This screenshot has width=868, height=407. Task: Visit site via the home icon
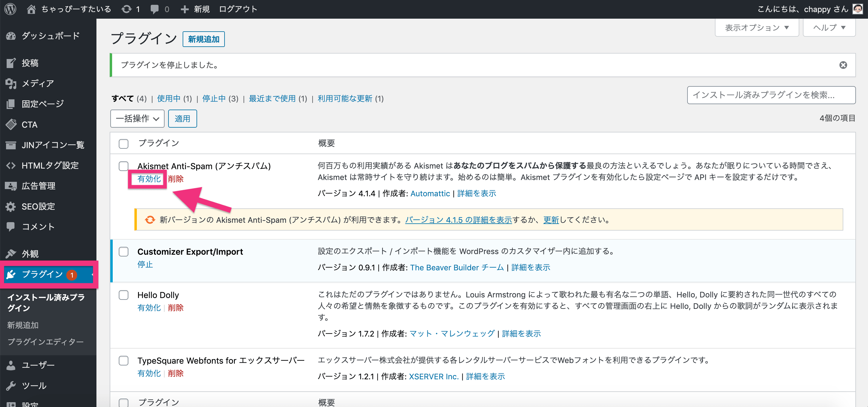(x=31, y=9)
